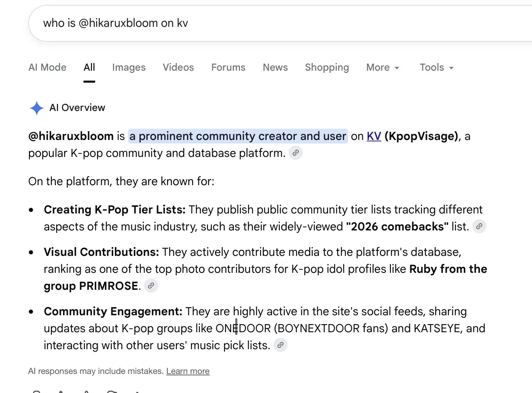Click the AI Overview sparkle icon
This screenshot has width=532, height=393.
click(36, 108)
